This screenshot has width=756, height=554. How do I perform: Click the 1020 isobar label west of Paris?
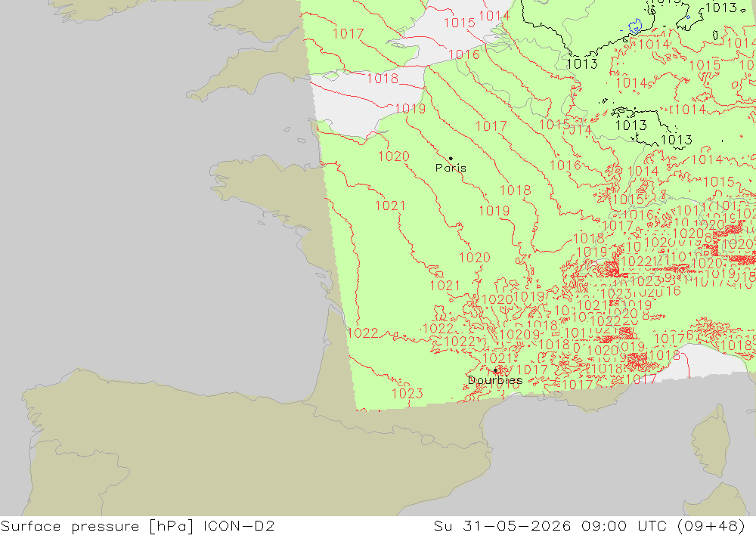(393, 156)
